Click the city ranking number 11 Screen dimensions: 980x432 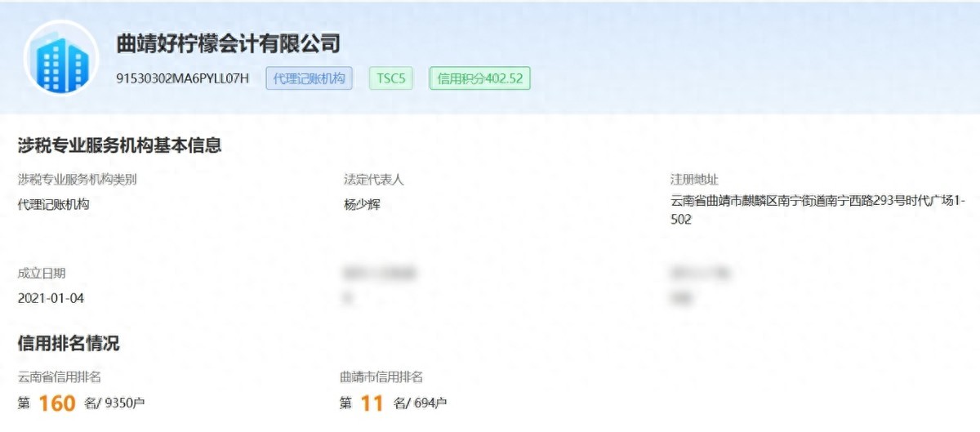(x=372, y=403)
